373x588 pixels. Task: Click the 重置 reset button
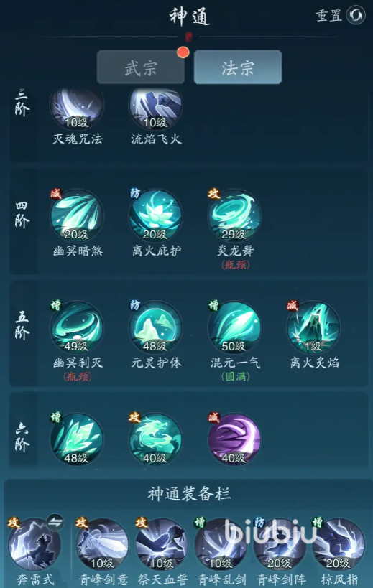point(341,15)
